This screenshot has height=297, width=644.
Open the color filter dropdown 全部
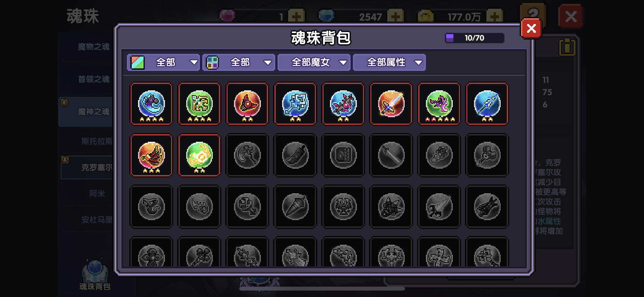163,62
